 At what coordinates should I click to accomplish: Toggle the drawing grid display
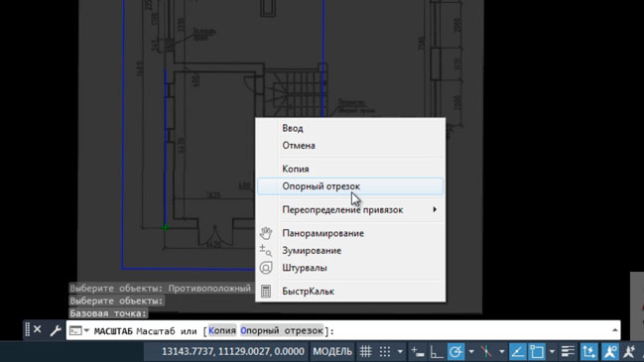coord(365,351)
